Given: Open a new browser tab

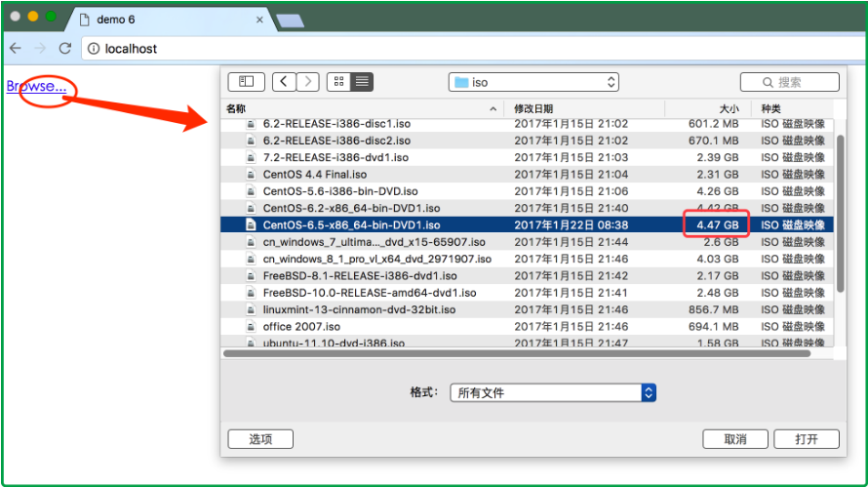Looking at the screenshot, I should pos(290,21).
